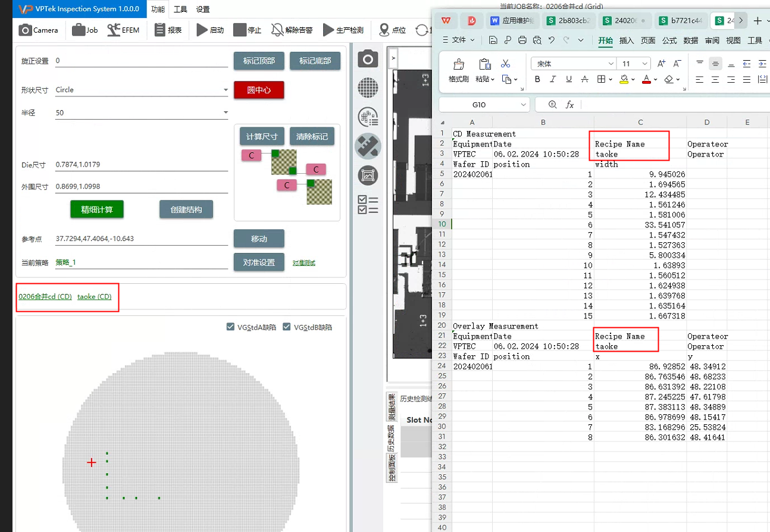
Task: Open the 对准测试 link
Action: 304,262
